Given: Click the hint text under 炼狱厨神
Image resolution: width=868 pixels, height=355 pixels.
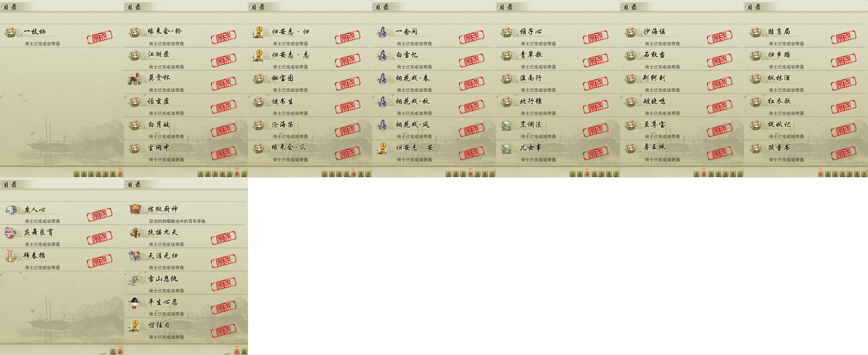Looking at the screenshot, I should click(x=177, y=221).
